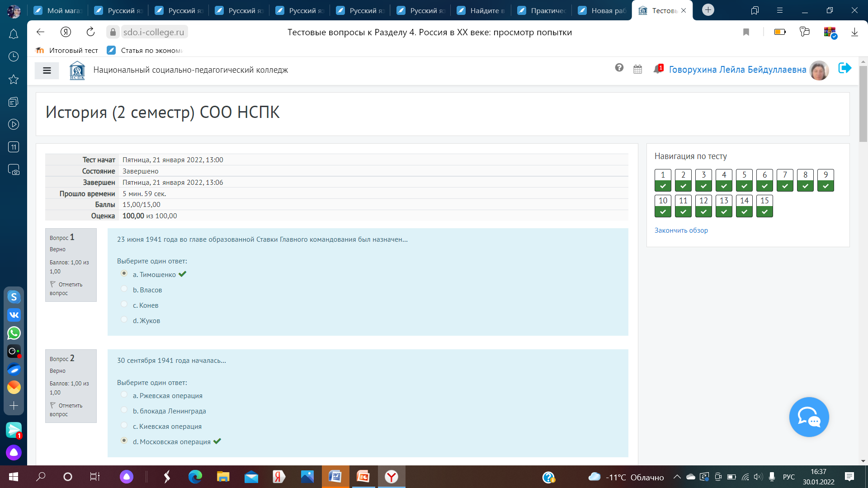Open Статья по экономике bookmark
868x488 pixels.
[x=145, y=50]
